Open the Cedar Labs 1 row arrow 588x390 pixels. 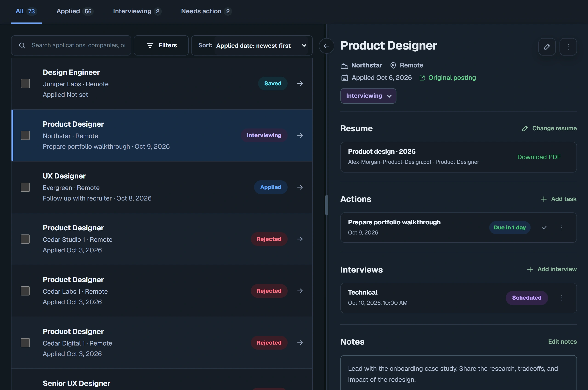[x=300, y=291]
